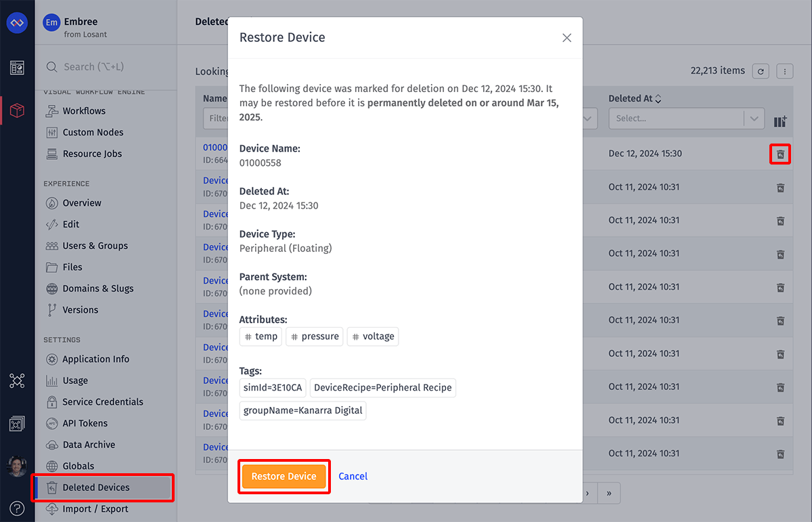Click the Losant logo icon
Viewport: 812px width, 522px height.
click(17, 23)
